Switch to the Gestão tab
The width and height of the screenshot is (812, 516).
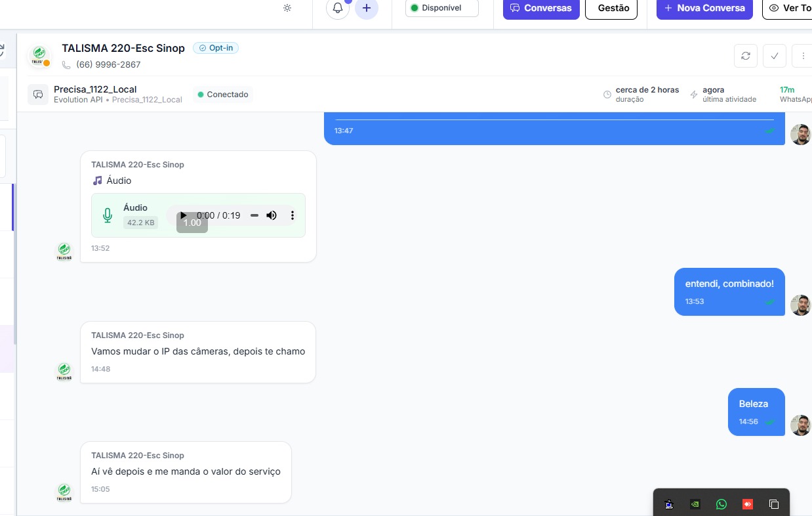[x=611, y=9]
